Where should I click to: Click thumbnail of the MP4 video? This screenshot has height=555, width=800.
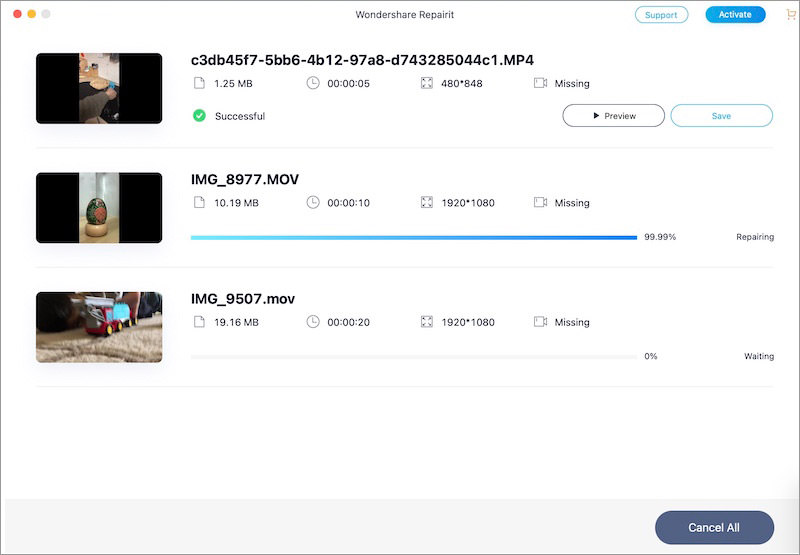[99, 88]
